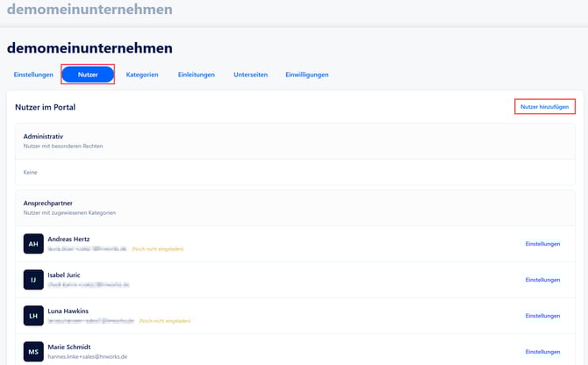Open Einstellungen for Andreas Hertz

click(x=542, y=244)
